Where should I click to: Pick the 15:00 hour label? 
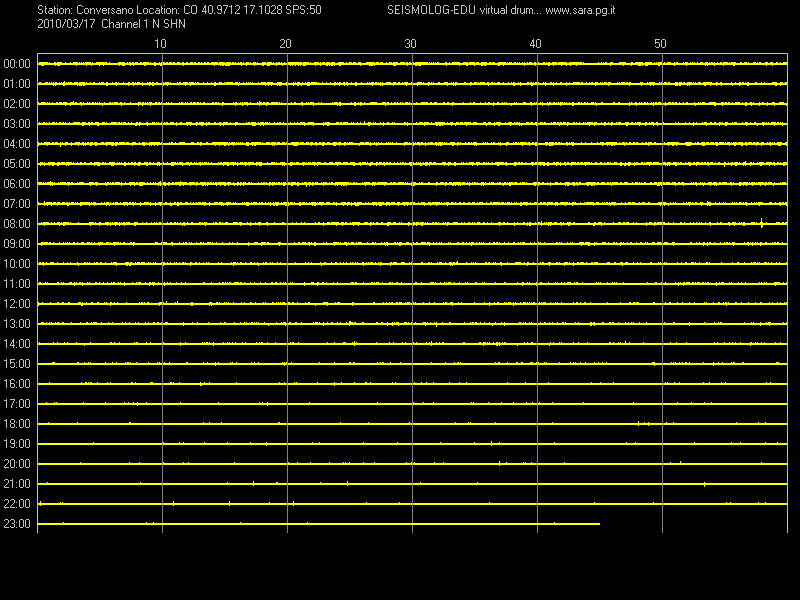17,364
